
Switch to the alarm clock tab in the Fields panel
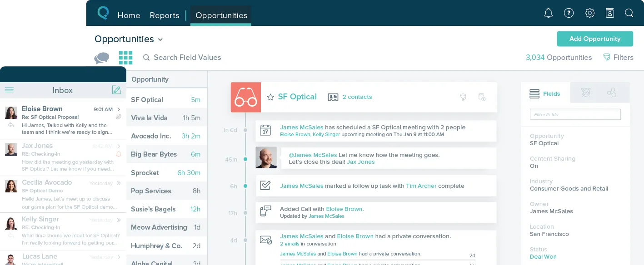586,93
